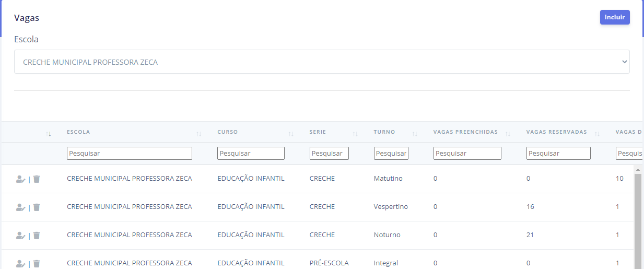Sort by Serie column arrows
The image size is (644, 269).
tap(355, 134)
